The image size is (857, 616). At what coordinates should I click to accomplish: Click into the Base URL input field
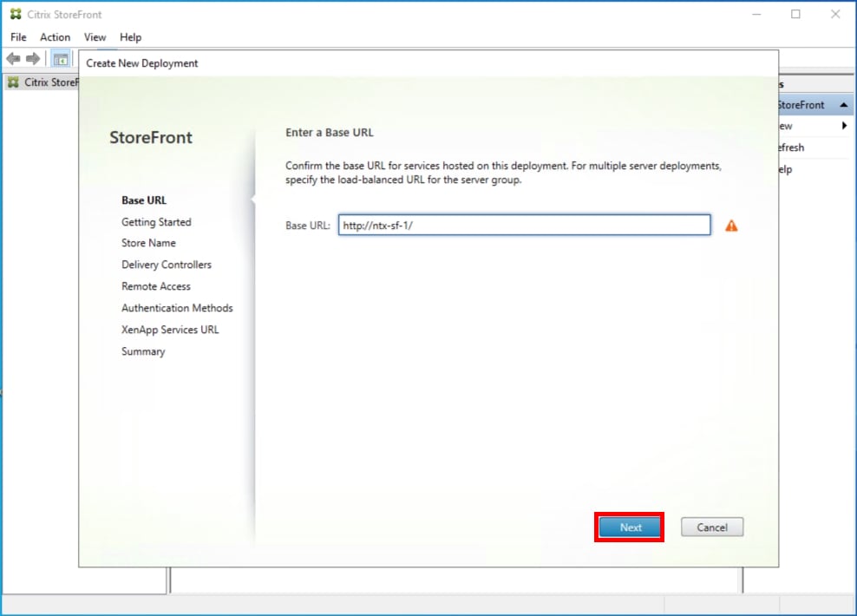pos(524,226)
